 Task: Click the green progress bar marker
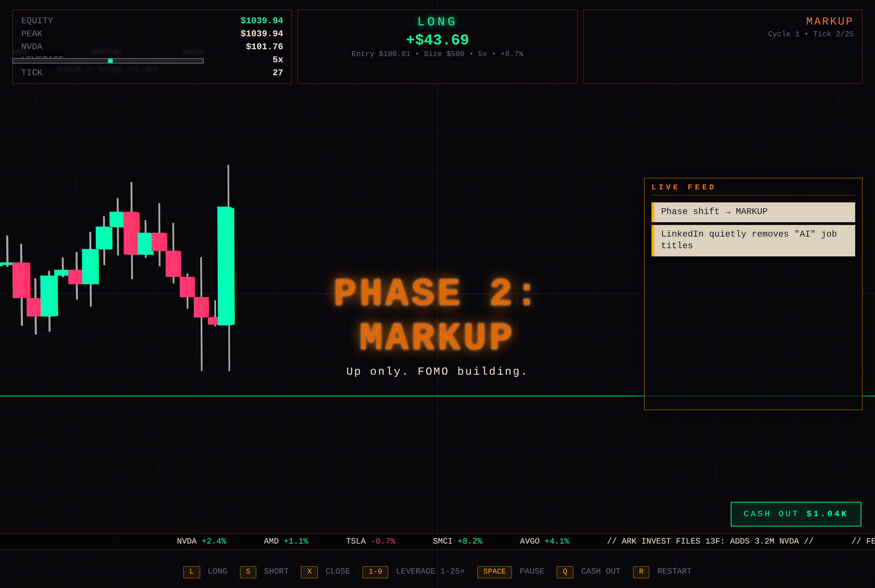pos(110,61)
